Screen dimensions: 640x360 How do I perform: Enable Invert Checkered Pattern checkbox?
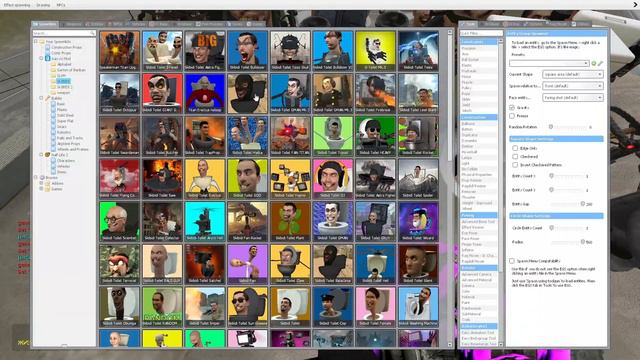515,165
